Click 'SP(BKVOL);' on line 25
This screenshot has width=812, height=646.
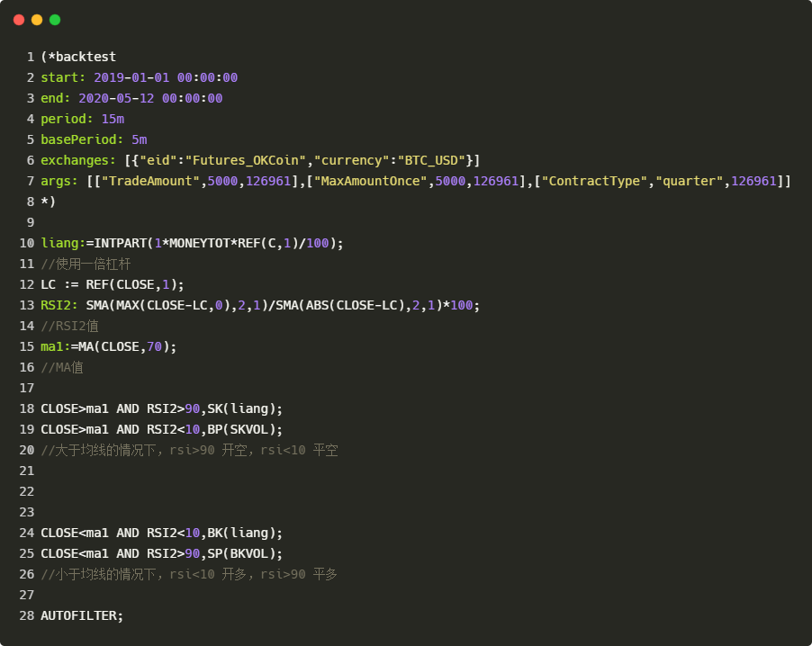[x=246, y=554]
